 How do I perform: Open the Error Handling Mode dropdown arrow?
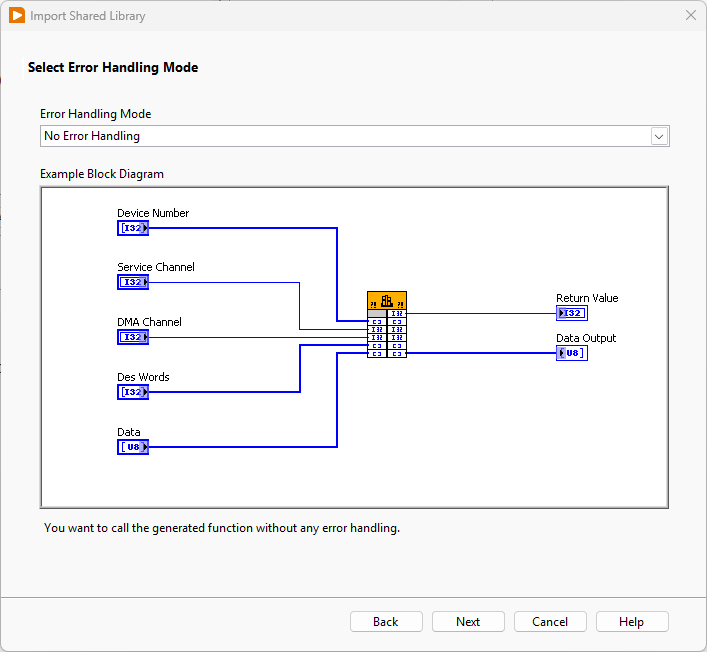[x=659, y=136]
